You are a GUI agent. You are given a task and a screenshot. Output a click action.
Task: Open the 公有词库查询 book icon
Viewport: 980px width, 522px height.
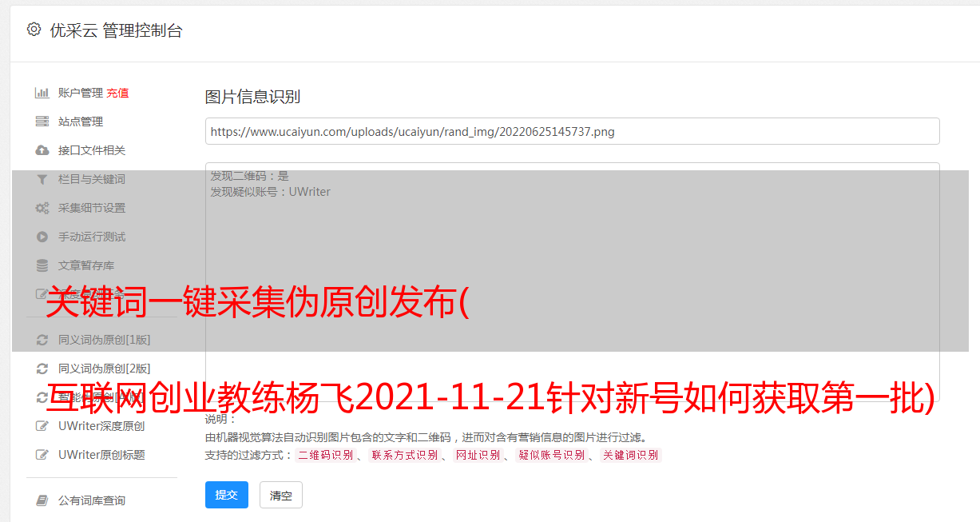(x=42, y=500)
